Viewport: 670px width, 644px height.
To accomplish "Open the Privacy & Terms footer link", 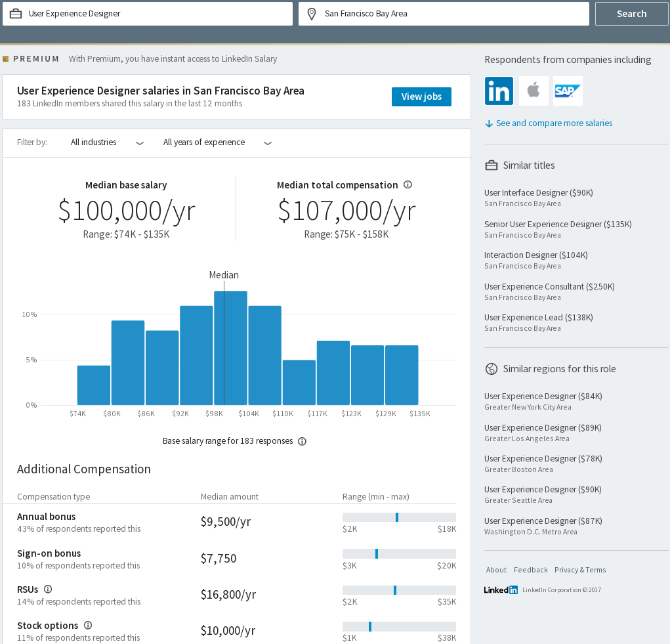I will [580, 570].
